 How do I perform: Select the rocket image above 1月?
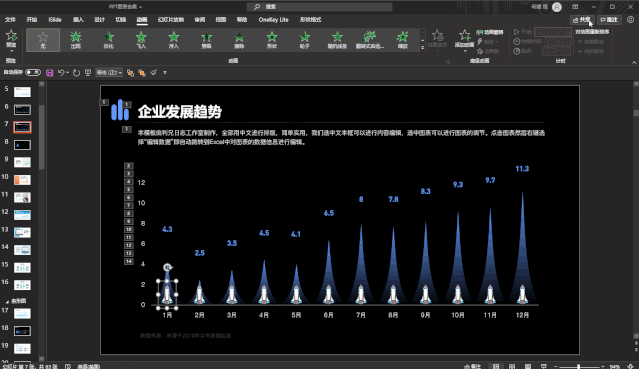tap(167, 294)
